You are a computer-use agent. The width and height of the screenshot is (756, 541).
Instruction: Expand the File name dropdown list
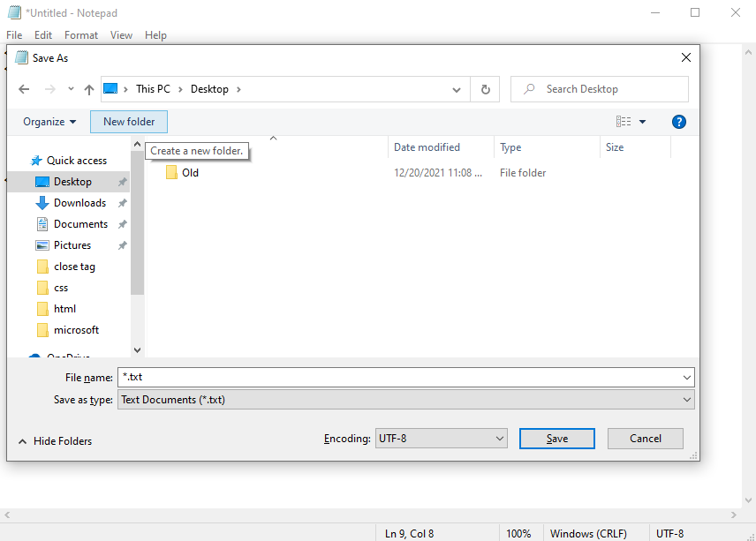tap(686, 377)
